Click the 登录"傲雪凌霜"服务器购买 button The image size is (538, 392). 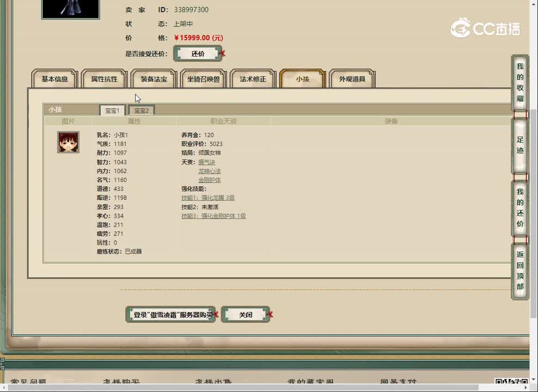click(x=171, y=315)
